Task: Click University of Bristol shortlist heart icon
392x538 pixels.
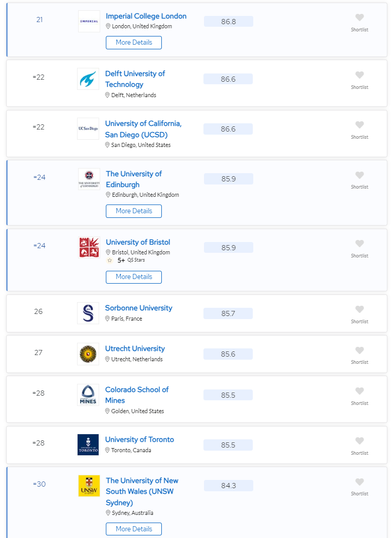Action: (360, 244)
